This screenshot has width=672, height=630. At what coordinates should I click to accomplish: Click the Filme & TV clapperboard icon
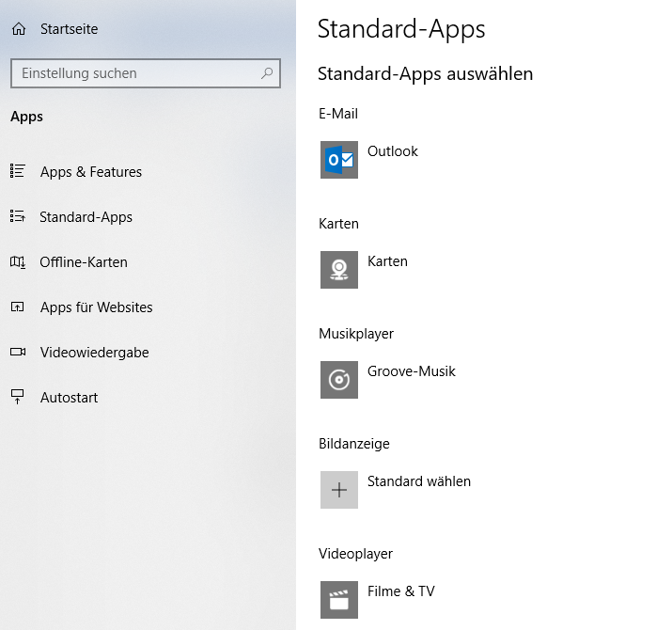339,600
